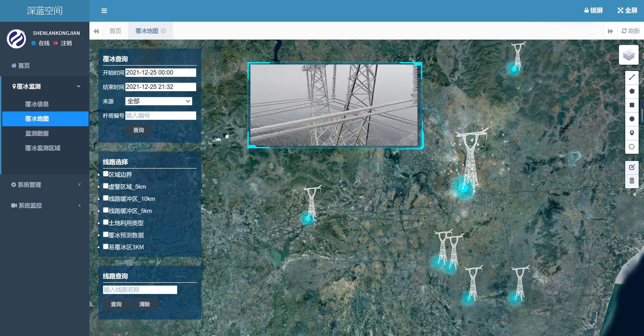
Task: Tick the 易覆冰区3KM checkbox
Action: pyautogui.click(x=106, y=246)
